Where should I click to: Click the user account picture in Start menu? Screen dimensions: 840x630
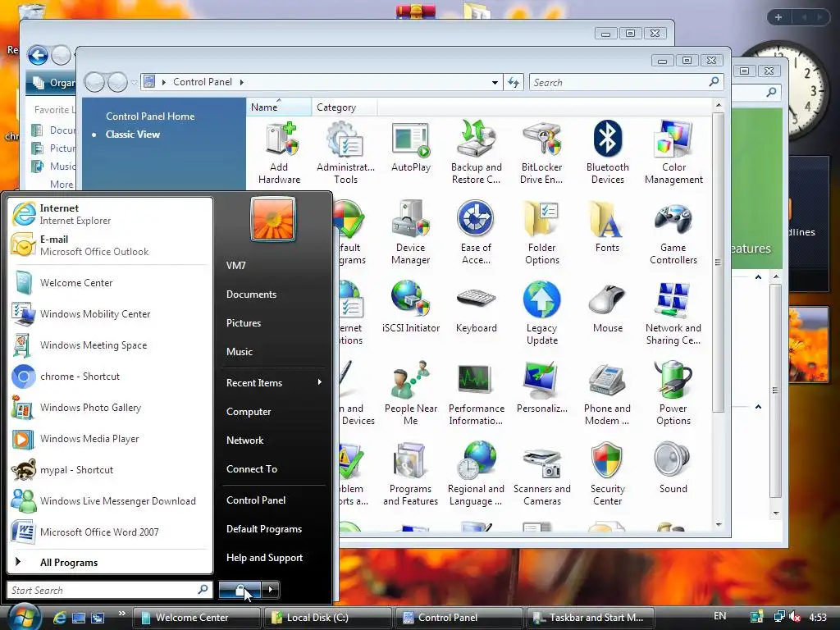pos(272,219)
